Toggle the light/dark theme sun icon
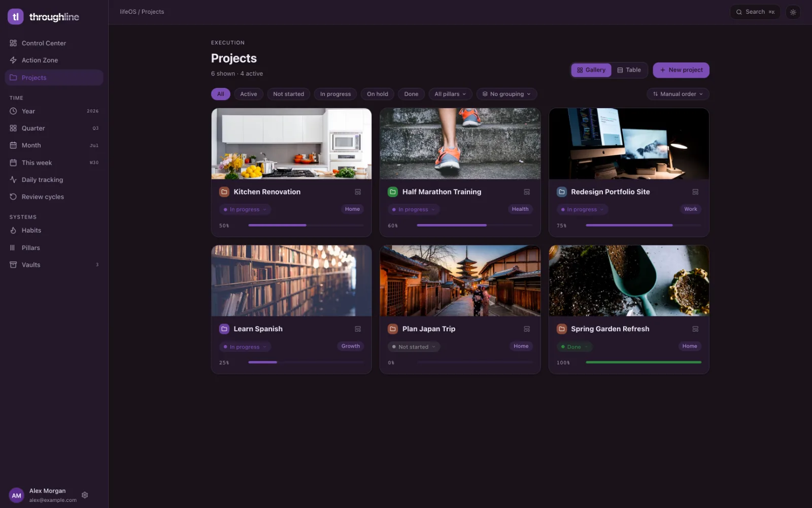This screenshot has width=812, height=508. click(x=793, y=12)
